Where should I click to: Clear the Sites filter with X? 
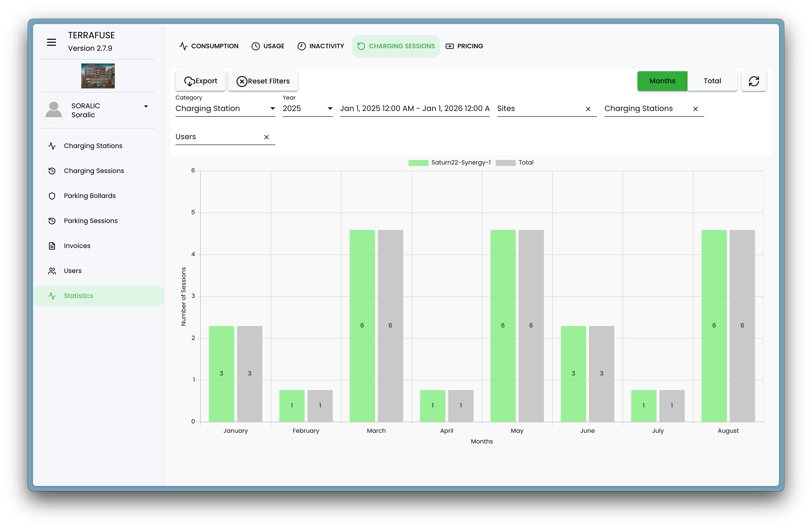pos(588,109)
